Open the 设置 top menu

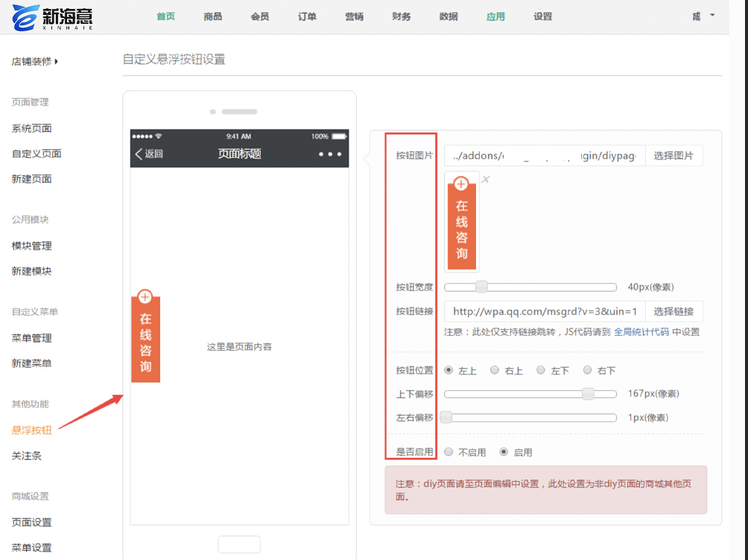(543, 16)
